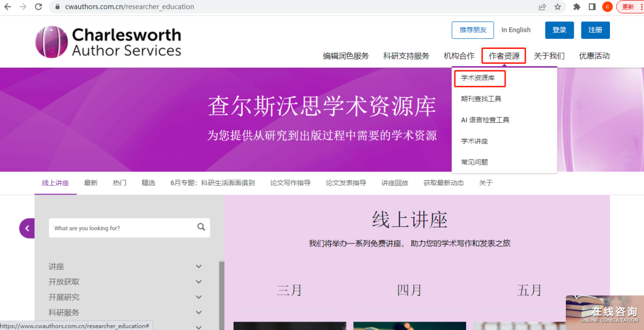Click the 三月 month heading
This screenshot has height=330, width=644.
(290, 291)
